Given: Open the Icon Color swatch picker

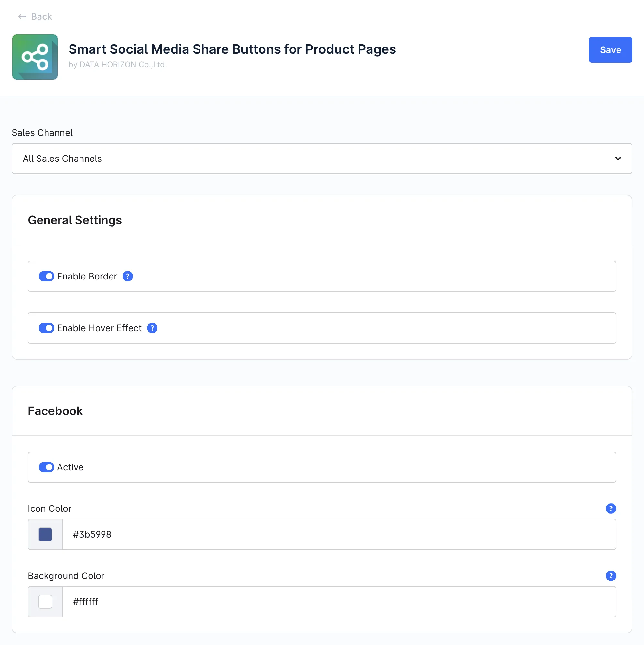Looking at the screenshot, I should pyautogui.click(x=45, y=534).
